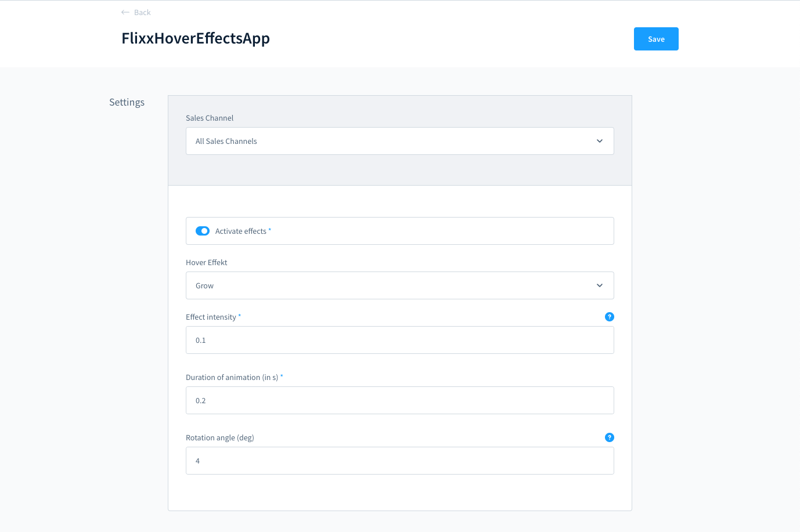Click the Rotation angle (deg) label
The image size is (800, 532).
(220, 437)
